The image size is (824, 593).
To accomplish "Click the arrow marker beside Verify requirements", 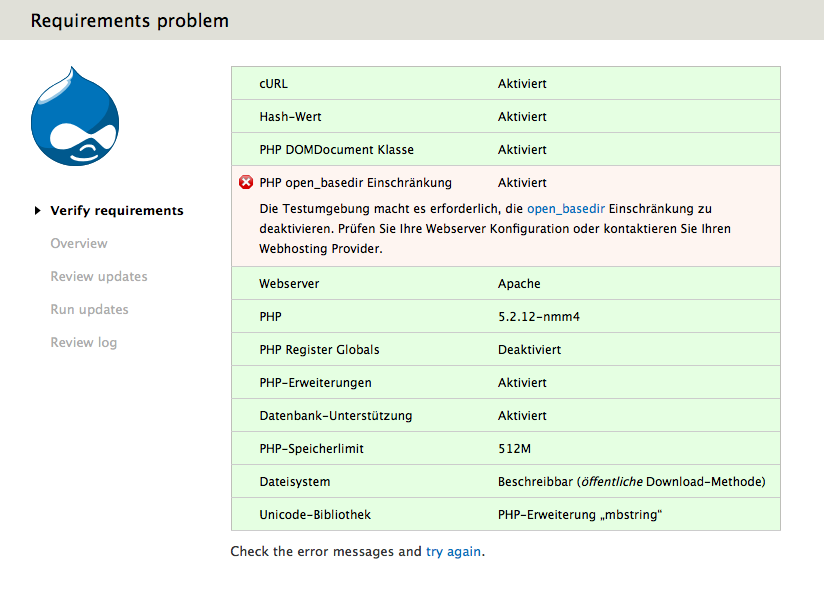I will pyautogui.click(x=38, y=211).
